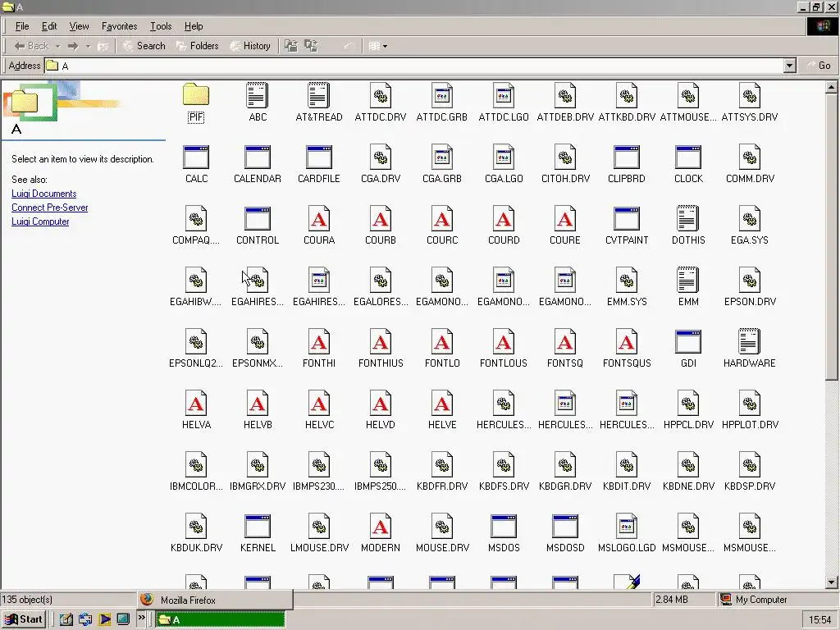This screenshot has height=630, width=840.
Task: Click the History toolbar button
Action: pyautogui.click(x=250, y=46)
